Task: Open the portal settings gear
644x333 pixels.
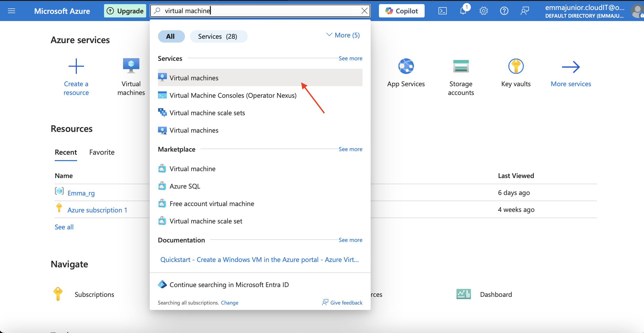Action: coord(483,11)
